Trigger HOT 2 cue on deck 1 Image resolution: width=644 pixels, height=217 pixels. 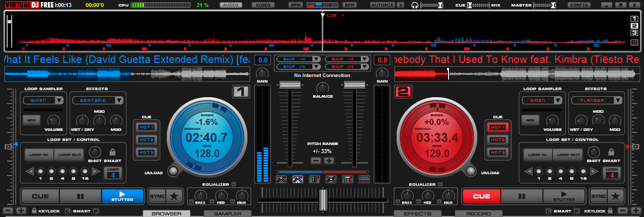(x=146, y=139)
